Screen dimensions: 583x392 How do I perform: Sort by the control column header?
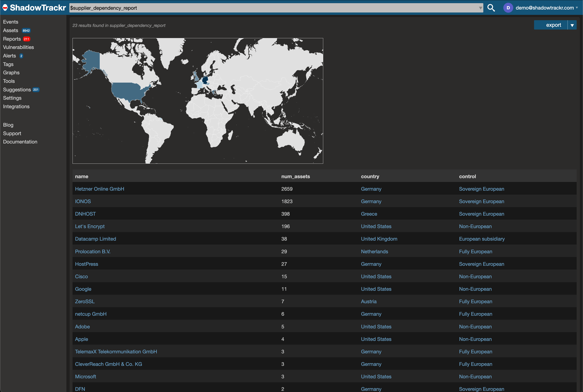tap(467, 177)
